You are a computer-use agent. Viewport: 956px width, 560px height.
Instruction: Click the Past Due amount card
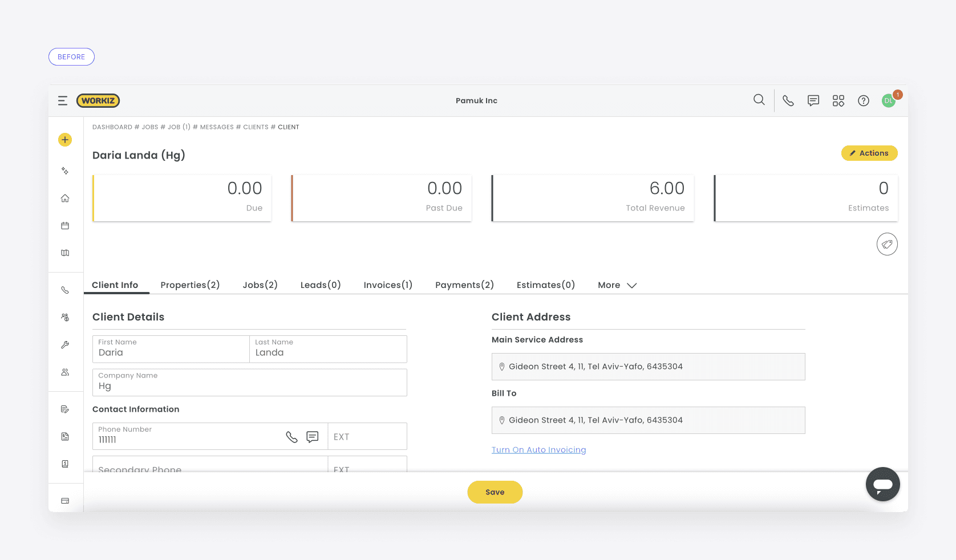pyautogui.click(x=382, y=198)
